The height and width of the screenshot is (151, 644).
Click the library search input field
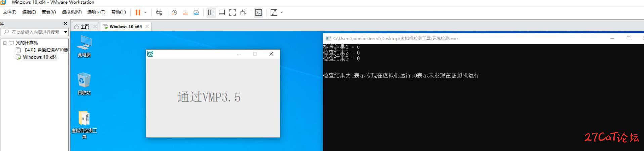tap(32, 32)
